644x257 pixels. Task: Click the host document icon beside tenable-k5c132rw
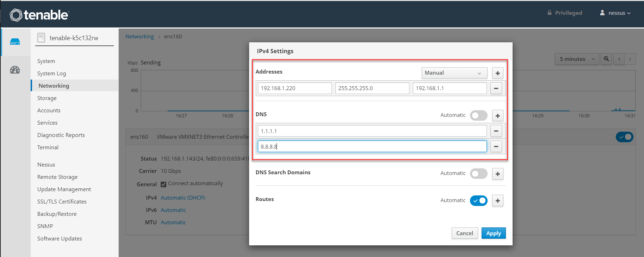click(x=41, y=38)
